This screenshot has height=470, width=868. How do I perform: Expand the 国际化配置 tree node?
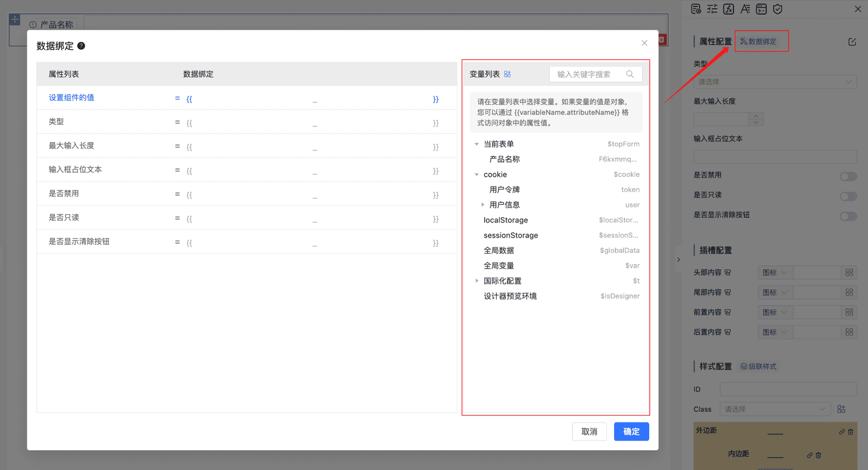pyautogui.click(x=477, y=281)
